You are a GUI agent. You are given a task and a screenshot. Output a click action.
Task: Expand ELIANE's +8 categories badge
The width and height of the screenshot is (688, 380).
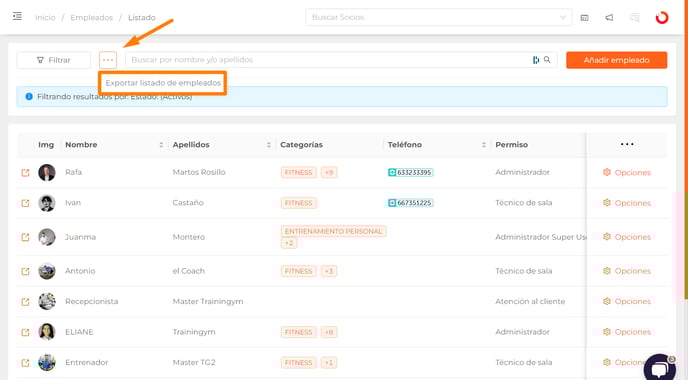click(329, 332)
